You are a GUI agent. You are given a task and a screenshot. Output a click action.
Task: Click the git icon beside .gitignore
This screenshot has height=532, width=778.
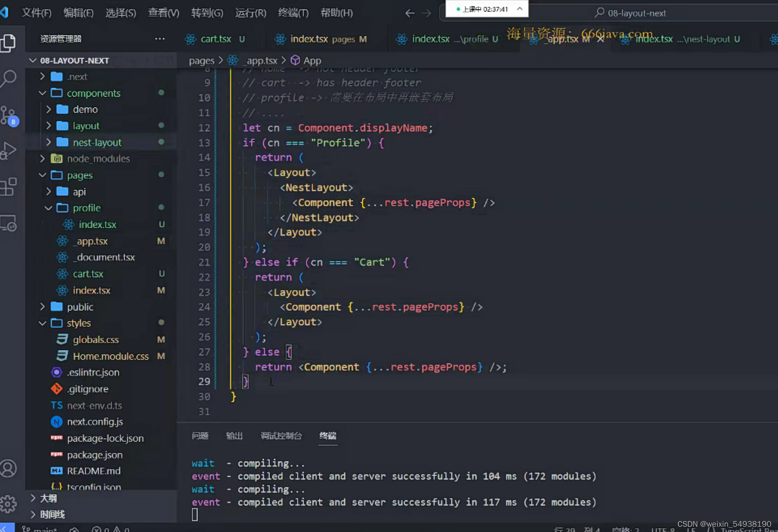57,389
